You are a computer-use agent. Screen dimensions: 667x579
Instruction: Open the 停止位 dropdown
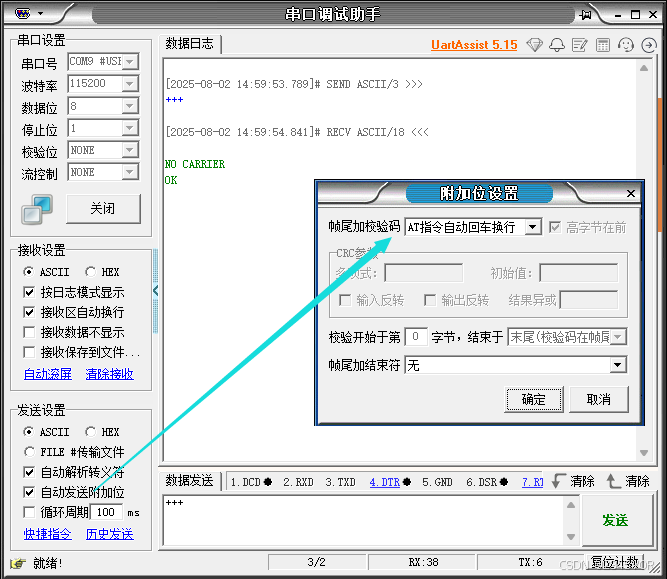point(130,128)
